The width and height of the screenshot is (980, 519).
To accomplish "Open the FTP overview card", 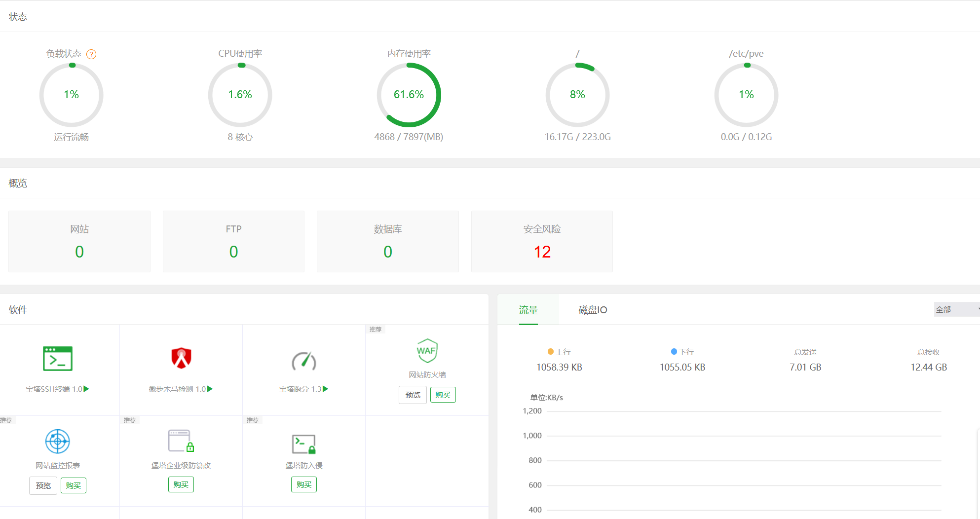I will coord(233,241).
